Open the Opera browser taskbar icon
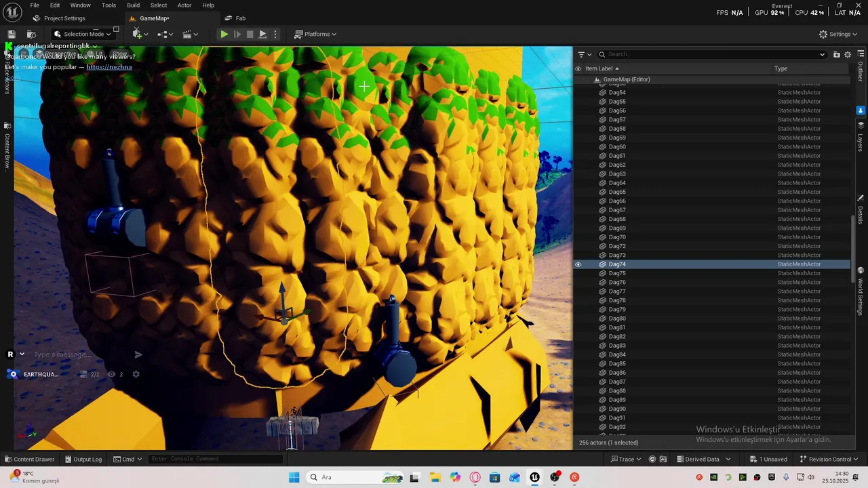The height and width of the screenshot is (488, 868). (475, 477)
